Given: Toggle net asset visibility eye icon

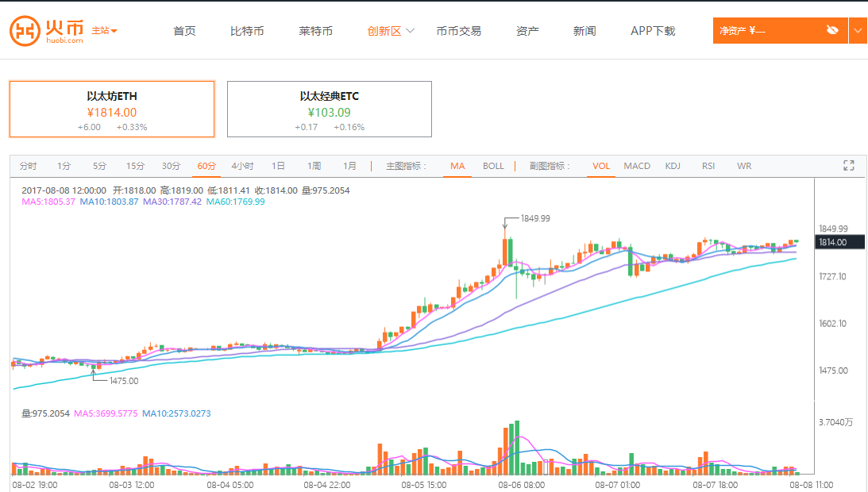Looking at the screenshot, I should point(831,30).
